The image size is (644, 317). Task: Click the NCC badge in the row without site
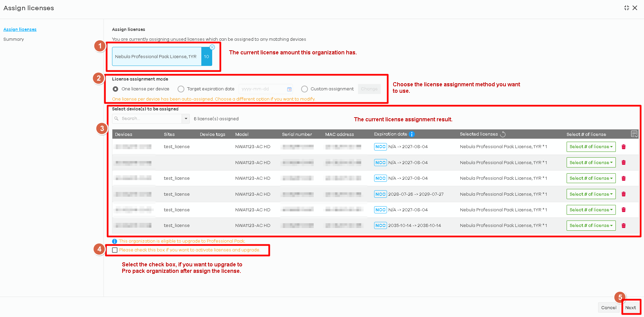(380, 162)
